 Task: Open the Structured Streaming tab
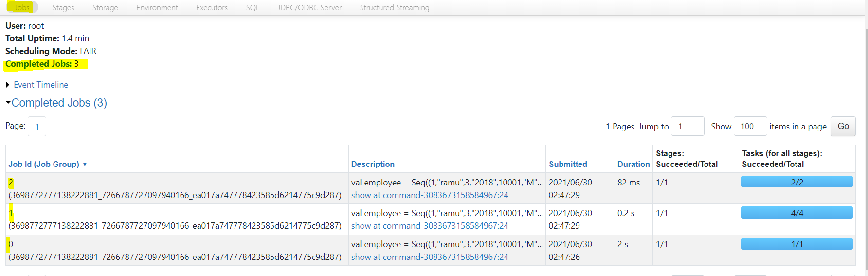394,8
